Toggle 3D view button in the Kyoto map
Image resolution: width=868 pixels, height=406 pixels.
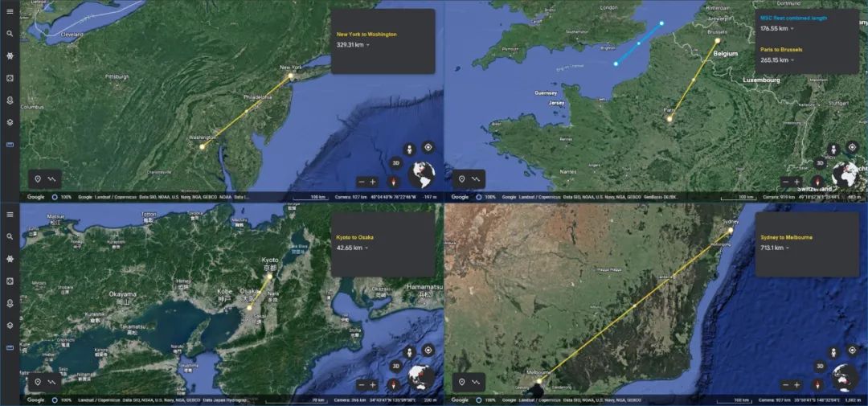395,367
